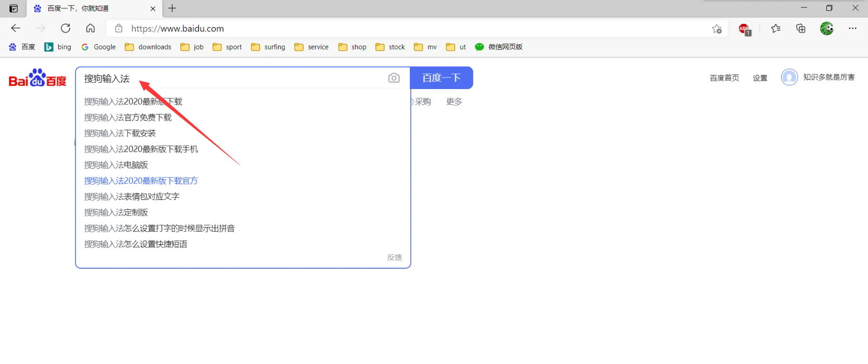Image resolution: width=868 pixels, height=364 pixels.
Task: Open the 微信网页版 bookmark
Action: (499, 47)
